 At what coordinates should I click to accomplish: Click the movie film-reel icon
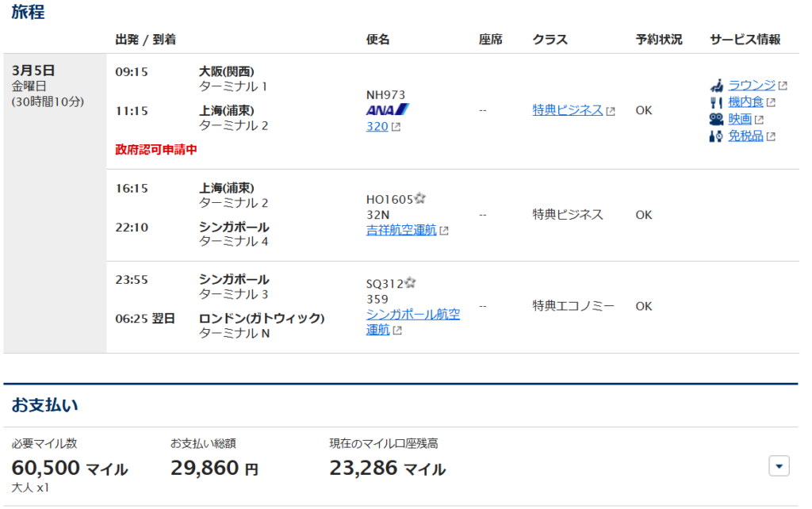pyautogui.click(x=716, y=119)
